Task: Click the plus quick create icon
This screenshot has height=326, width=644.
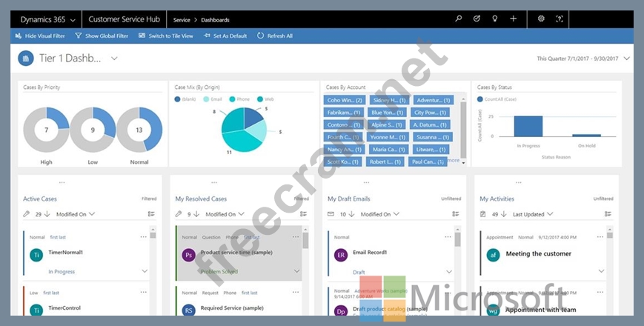Action: click(514, 19)
